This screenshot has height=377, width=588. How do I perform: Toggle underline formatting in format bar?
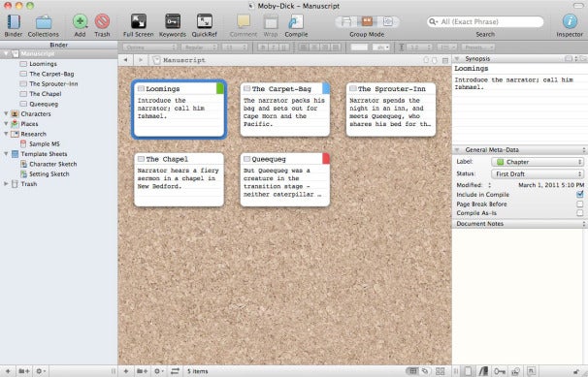point(284,47)
